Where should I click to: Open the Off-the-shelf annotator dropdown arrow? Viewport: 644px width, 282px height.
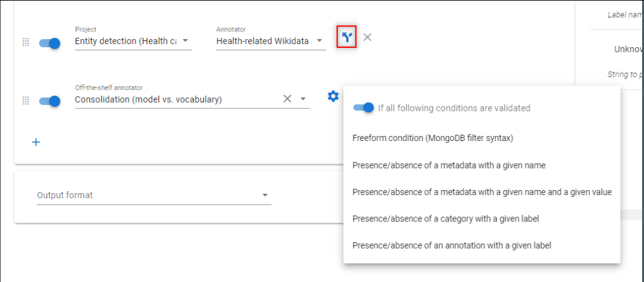click(x=303, y=99)
